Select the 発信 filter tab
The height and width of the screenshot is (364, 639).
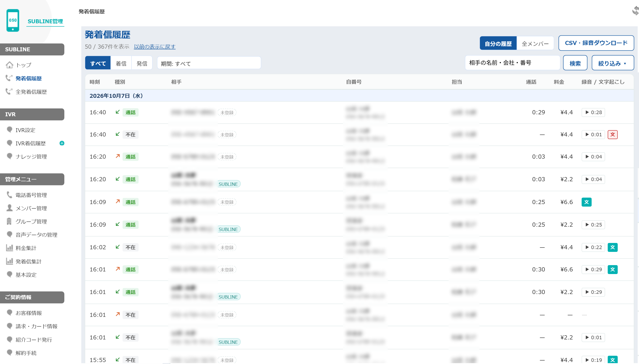coord(142,63)
